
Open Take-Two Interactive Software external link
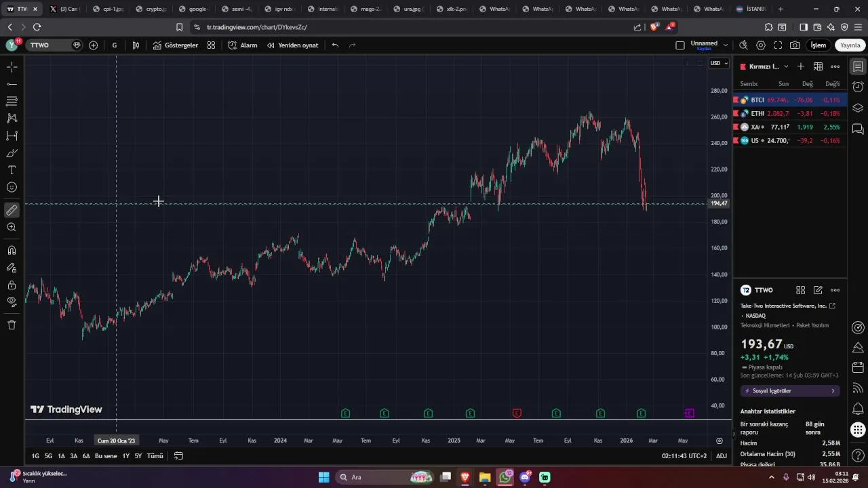833,306
